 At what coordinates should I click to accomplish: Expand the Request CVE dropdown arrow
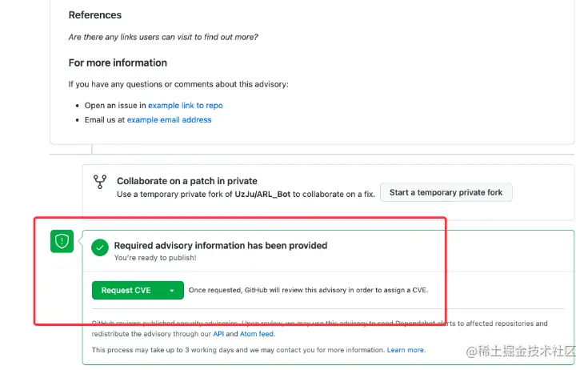coord(172,291)
